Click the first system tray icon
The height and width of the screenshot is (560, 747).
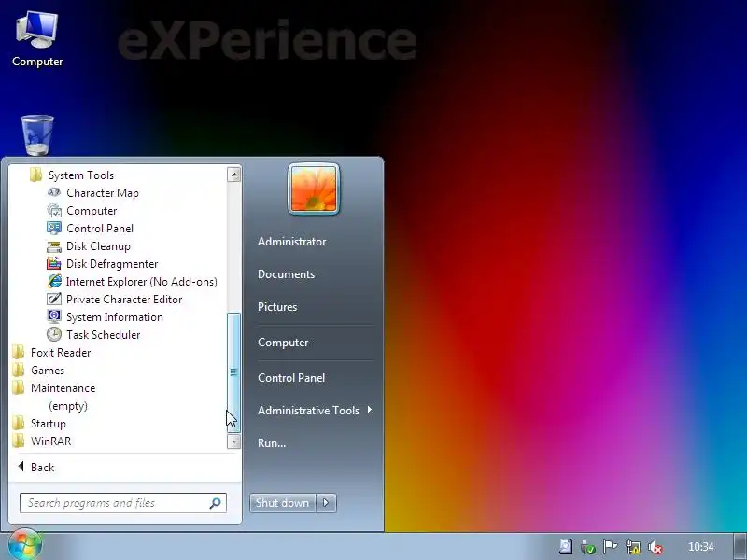(566, 547)
